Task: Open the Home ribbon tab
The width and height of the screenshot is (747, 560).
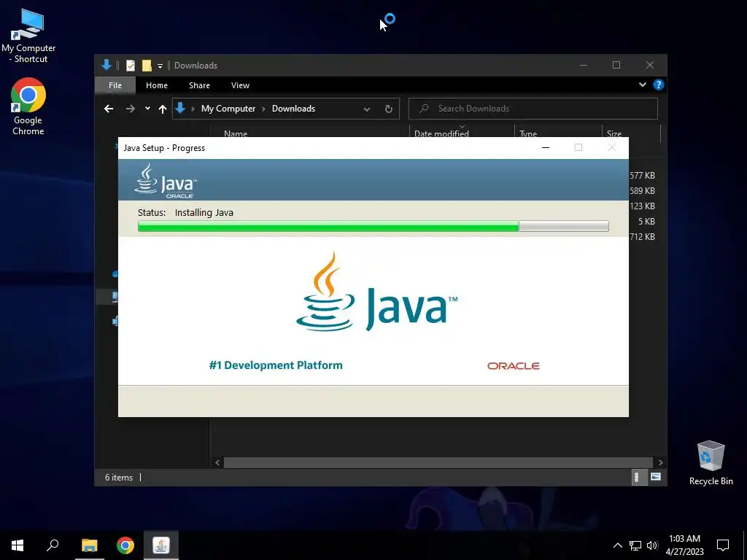Action: (x=157, y=85)
